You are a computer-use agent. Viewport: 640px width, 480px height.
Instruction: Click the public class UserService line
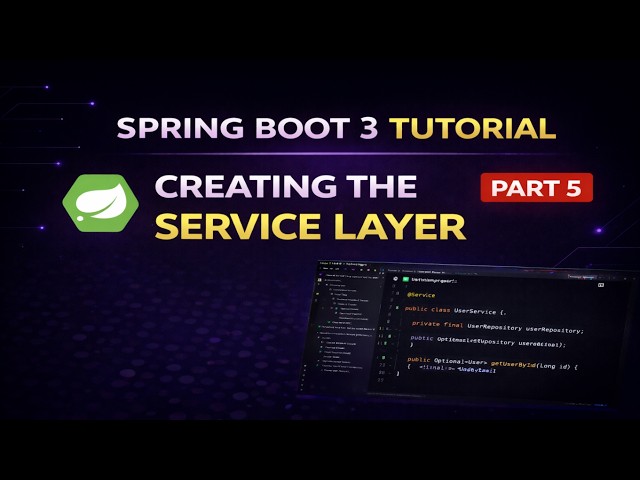[456, 311]
